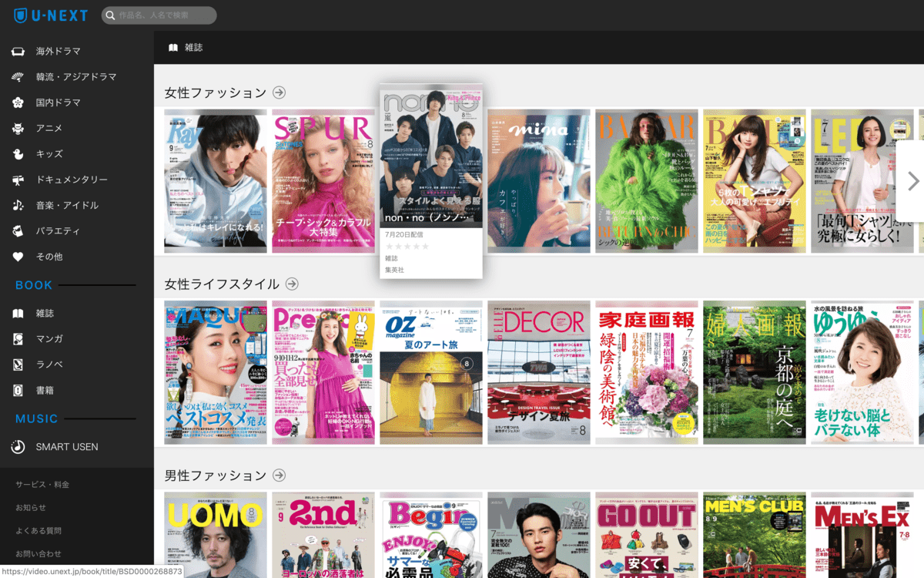924x578 pixels.
Task: Open the ゆうゆう magazine cover
Action: (x=862, y=372)
